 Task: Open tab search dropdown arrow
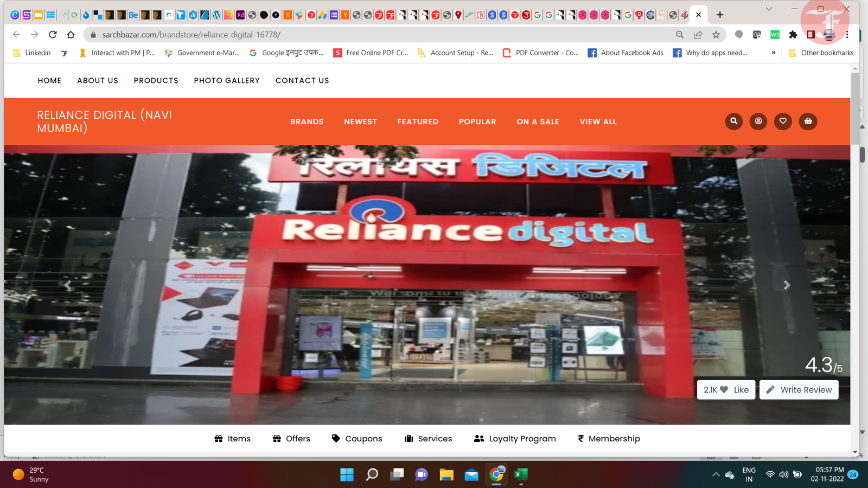pyautogui.click(x=769, y=9)
